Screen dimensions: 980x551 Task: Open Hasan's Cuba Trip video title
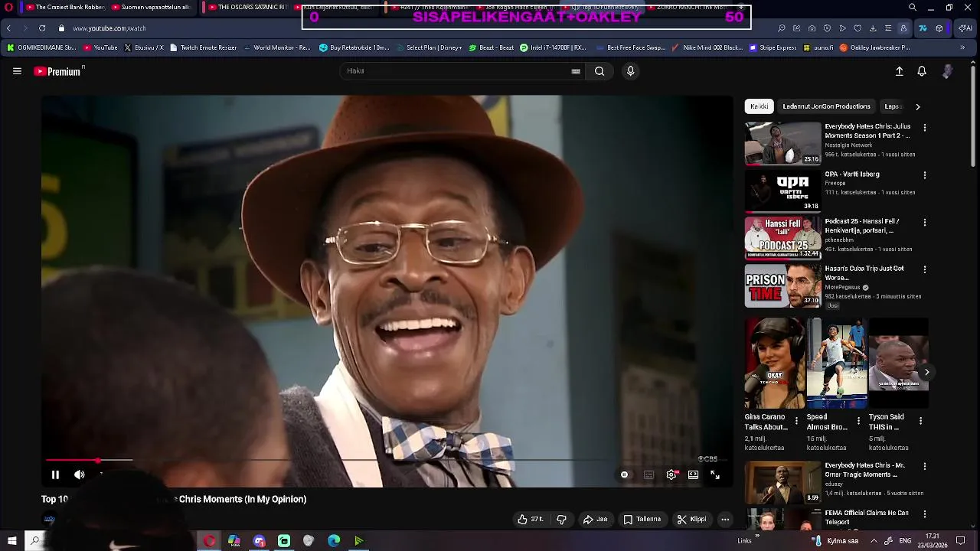[x=864, y=273]
